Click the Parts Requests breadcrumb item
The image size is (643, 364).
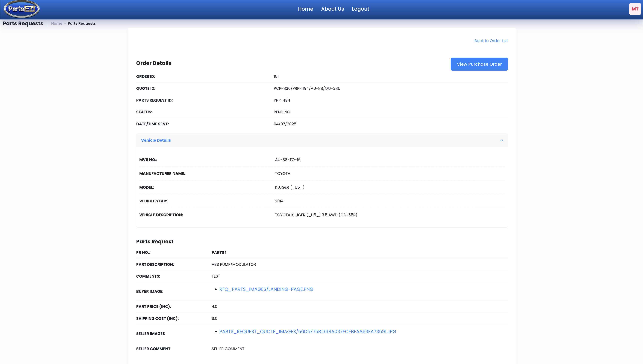click(82, 24)
